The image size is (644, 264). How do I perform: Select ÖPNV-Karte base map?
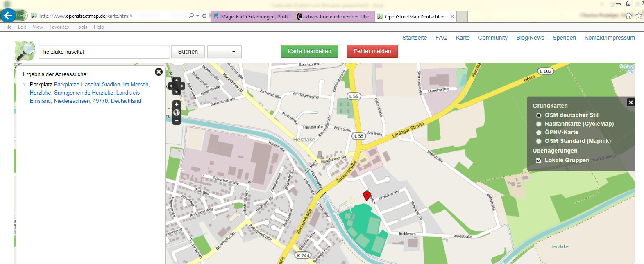(x=539, y=133)
